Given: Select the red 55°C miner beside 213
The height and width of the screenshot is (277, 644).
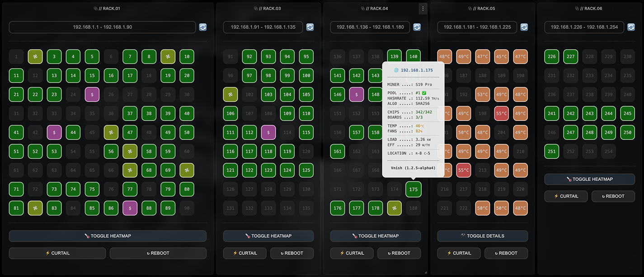Looking at the screenshot, I should coord(463,170).
